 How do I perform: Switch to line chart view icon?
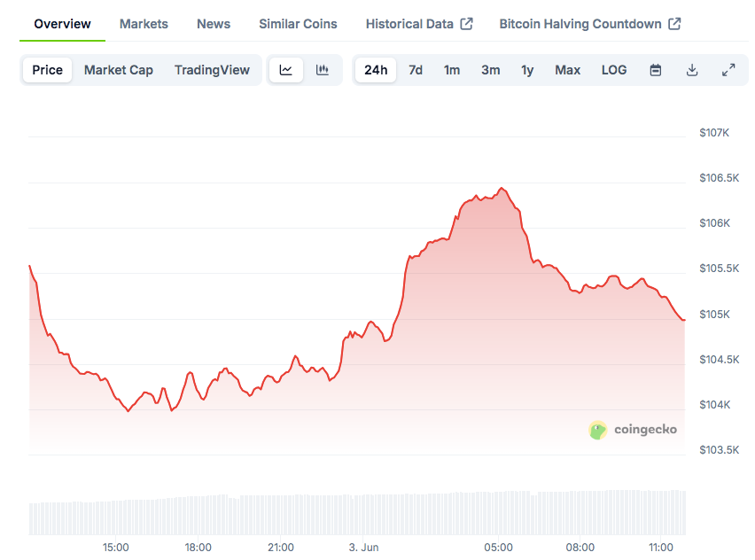coord(286,70)
